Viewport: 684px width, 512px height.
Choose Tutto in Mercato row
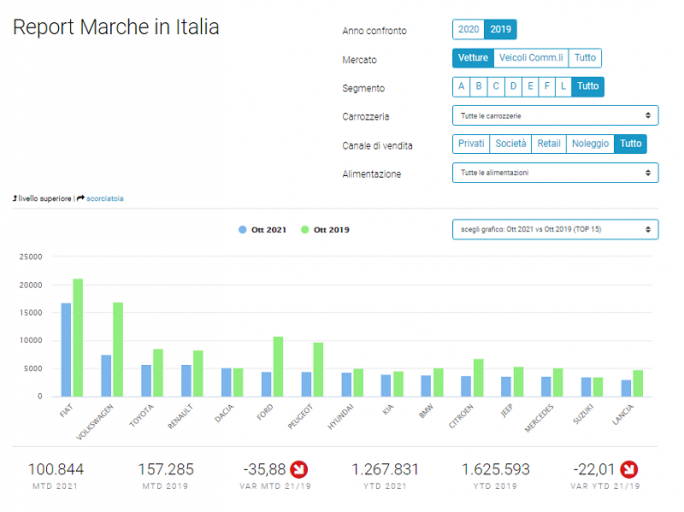(585, 58)
